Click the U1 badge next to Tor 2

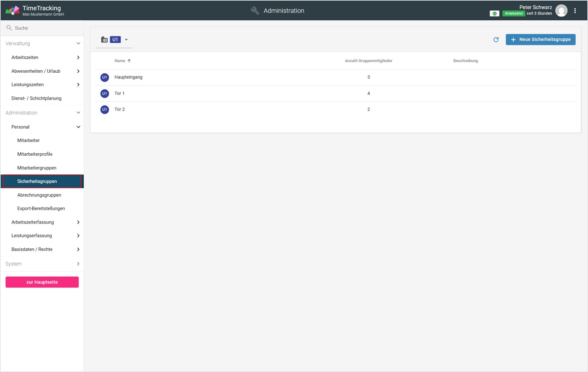click(x=105, y=110)
